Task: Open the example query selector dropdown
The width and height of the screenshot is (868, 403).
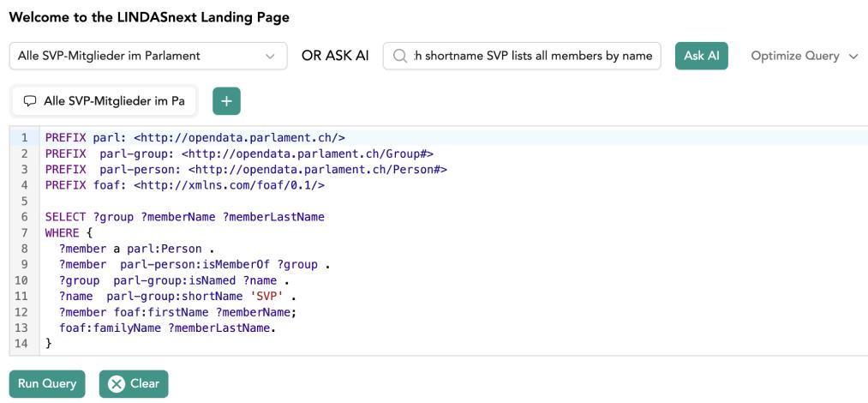Action: point(147,57)
